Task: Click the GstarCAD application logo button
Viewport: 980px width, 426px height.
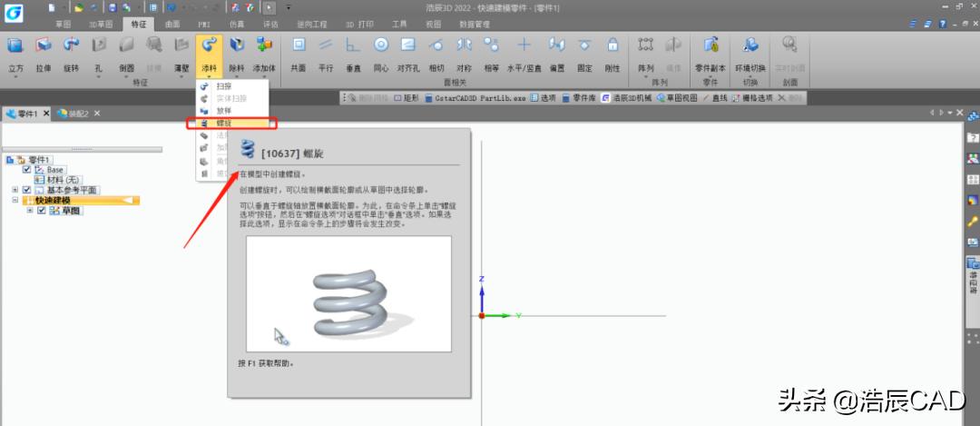Action: (14, 12)
